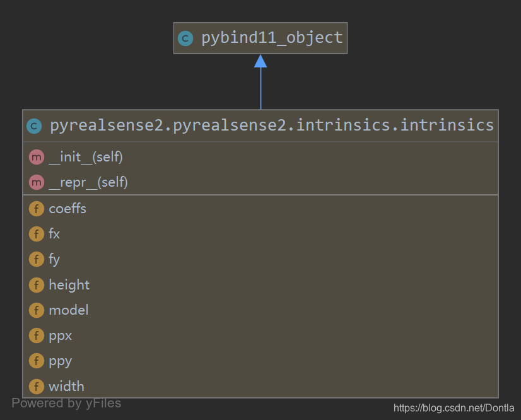Select the fy field
Viewport: 521px width, 420px height.
[54, 260]
